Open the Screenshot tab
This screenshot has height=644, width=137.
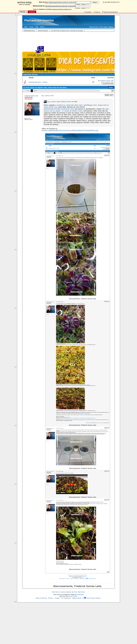(x=32, y=12)
